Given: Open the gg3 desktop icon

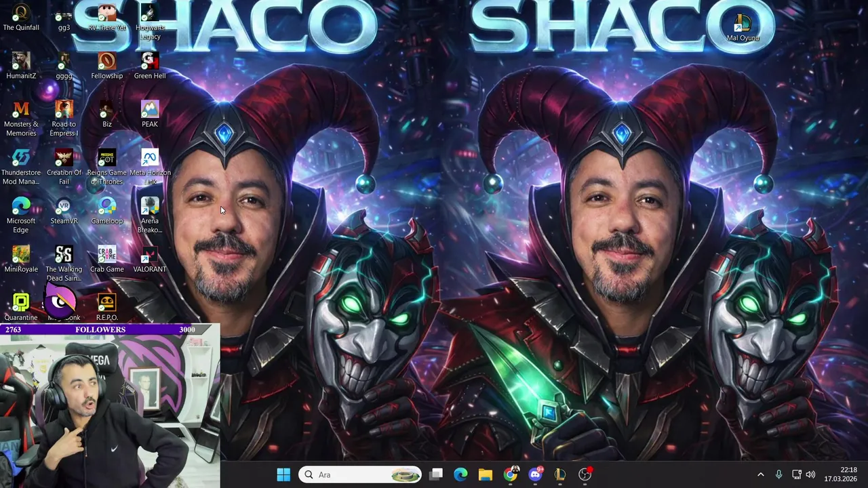Looking at the screenshot, I should coord(64,18).
